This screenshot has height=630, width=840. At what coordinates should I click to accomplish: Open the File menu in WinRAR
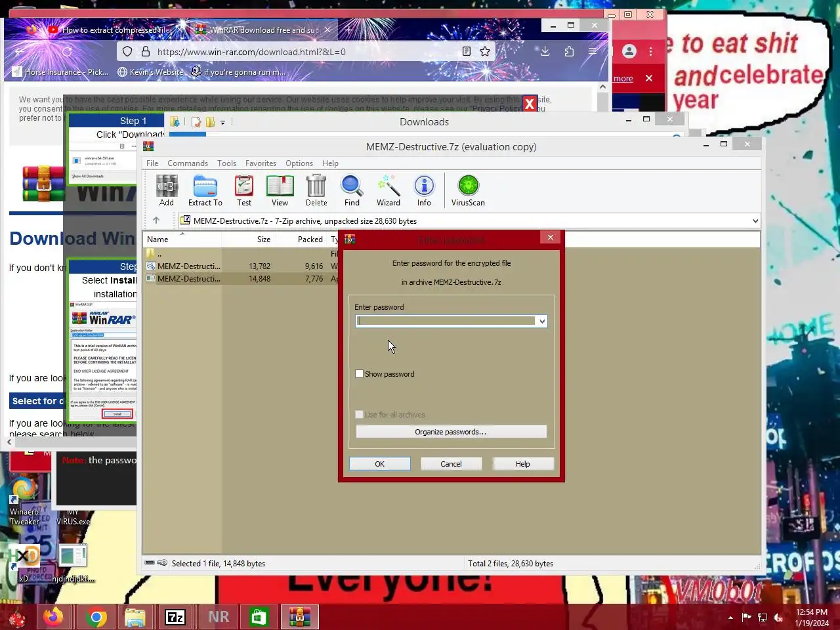[x=152, y=163]
